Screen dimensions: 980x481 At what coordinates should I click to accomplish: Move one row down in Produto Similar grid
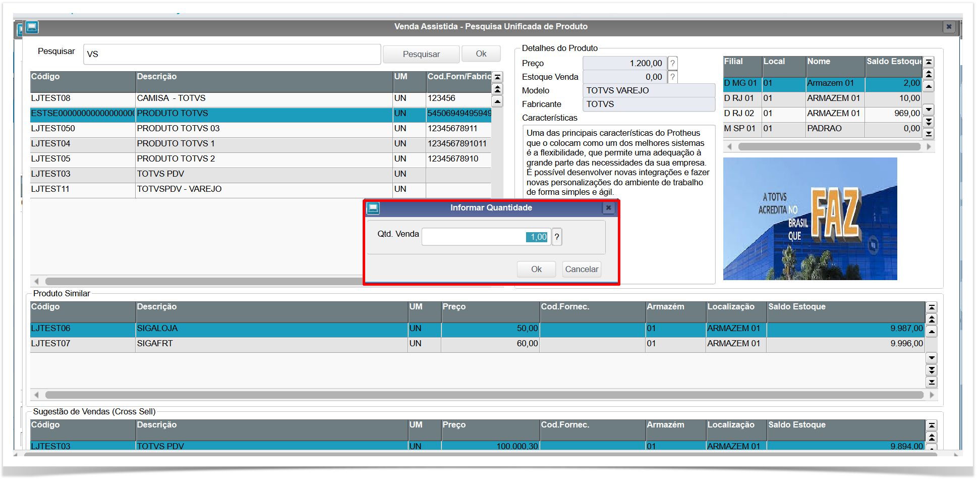click(x=932, y=358)
